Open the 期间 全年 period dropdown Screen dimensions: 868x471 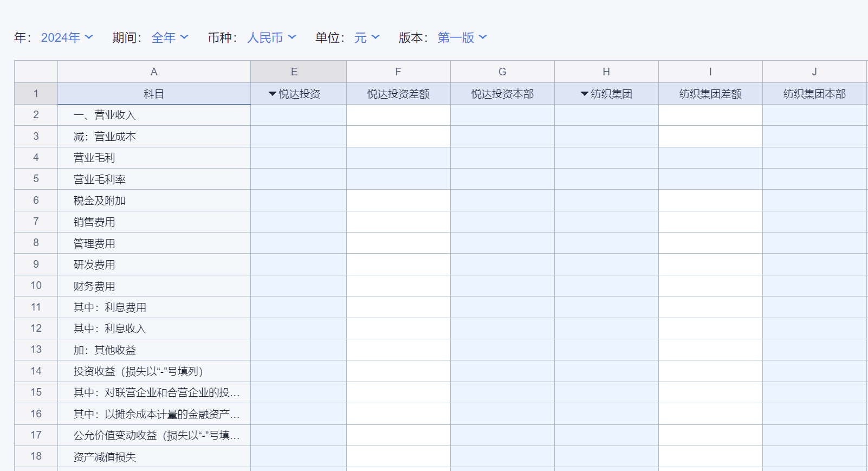(170, 37)
